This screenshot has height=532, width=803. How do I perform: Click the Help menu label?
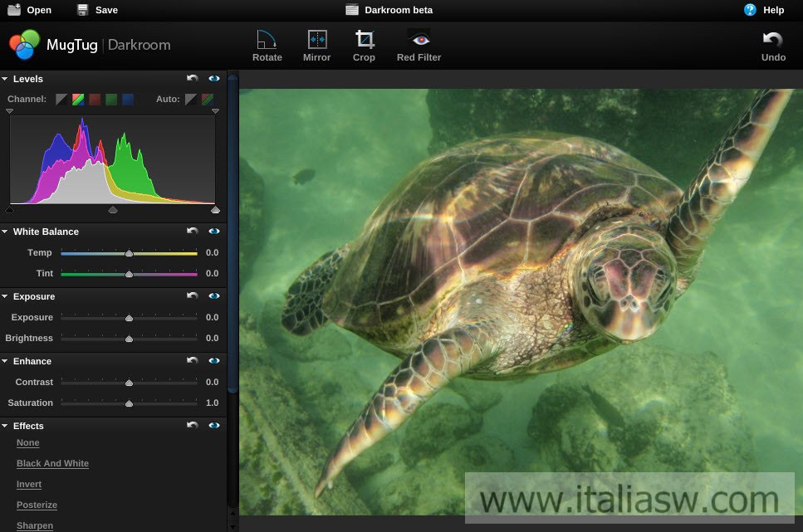tap(773, 10)
